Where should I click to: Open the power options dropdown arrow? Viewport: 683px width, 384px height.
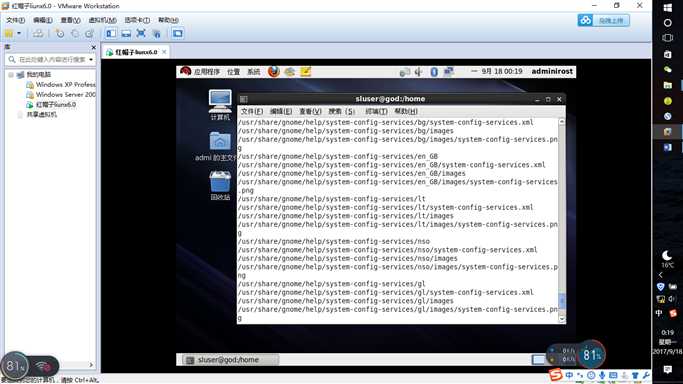click(x=19, y=34)
